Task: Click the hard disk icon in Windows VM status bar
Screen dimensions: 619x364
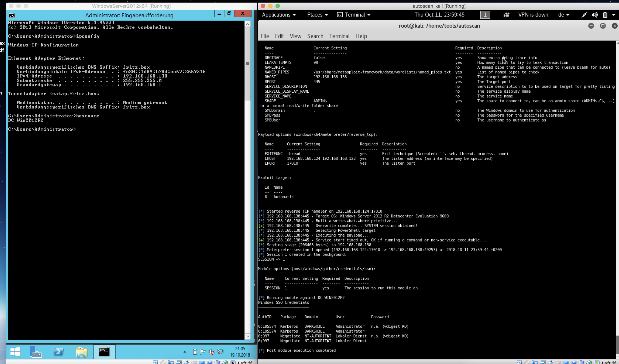Action: click(155, 362)
